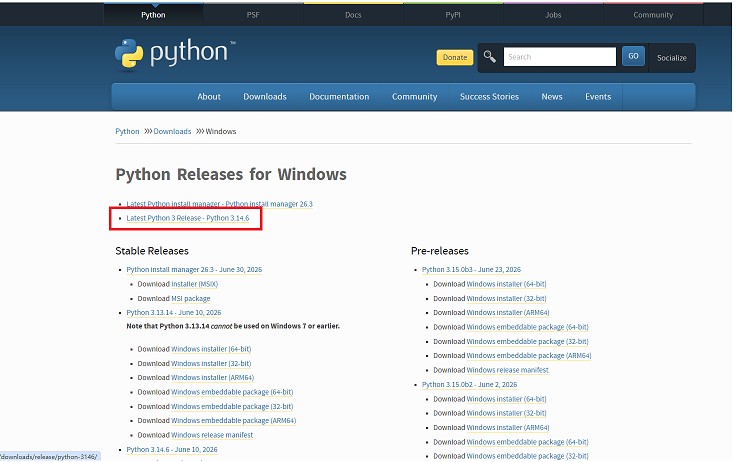Click the magnifying glass search icon

click(490, 57)
